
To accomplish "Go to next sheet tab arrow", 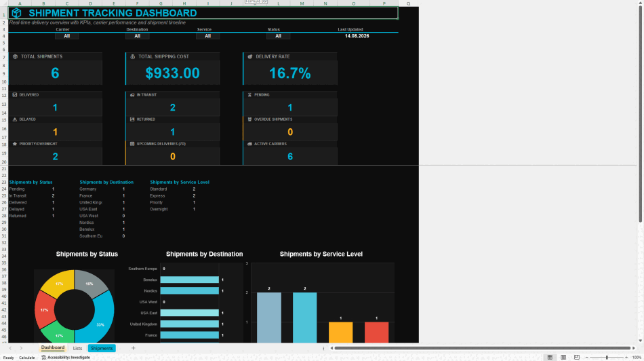I will click(22, 348).
